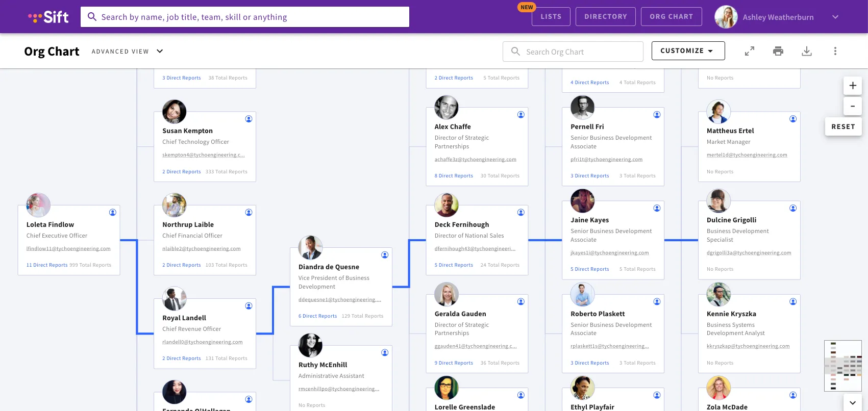Click Loleta Findlow's 11 Direct Reports link
The height and width of the screenshot is (411, 868).
[x=47, y=265]
